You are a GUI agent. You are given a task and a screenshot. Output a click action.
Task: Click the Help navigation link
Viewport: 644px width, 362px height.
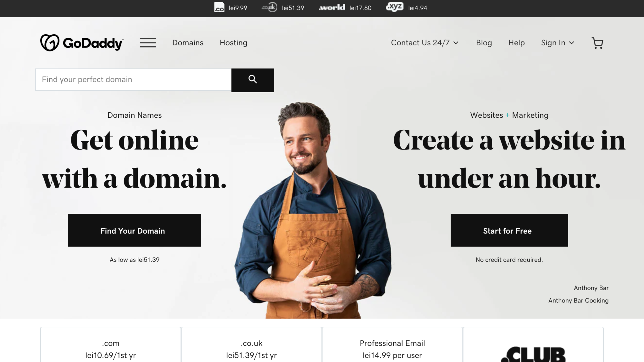[x=517, y=42]
